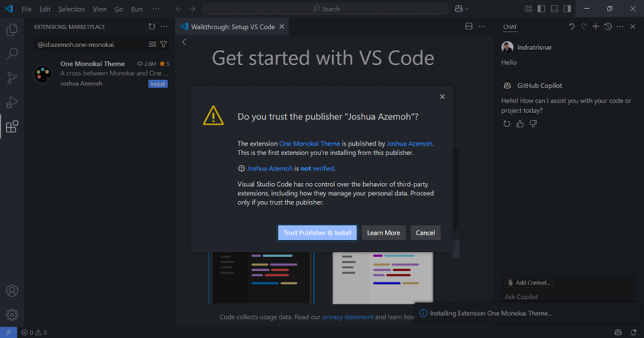Select the Extensions view icon
The width and height of the screenshot is (644, 338).
(12, 127)
